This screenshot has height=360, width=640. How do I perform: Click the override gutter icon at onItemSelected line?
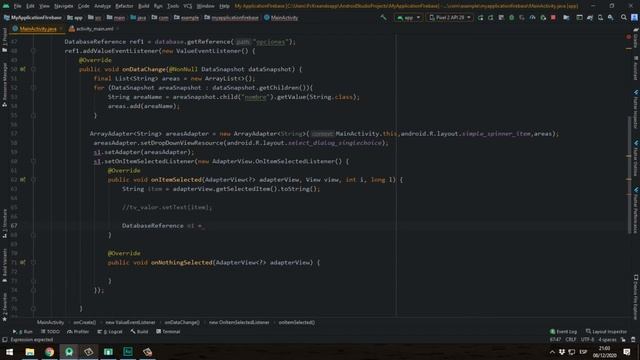pyautogui.click(x=22, y=180)
